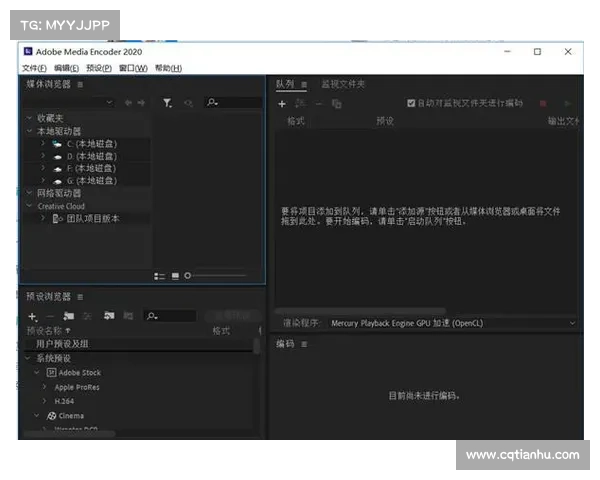This screenshot has height=480, width=600.
Task: Click the 格式 column header in queue
Action: point(296,121)
